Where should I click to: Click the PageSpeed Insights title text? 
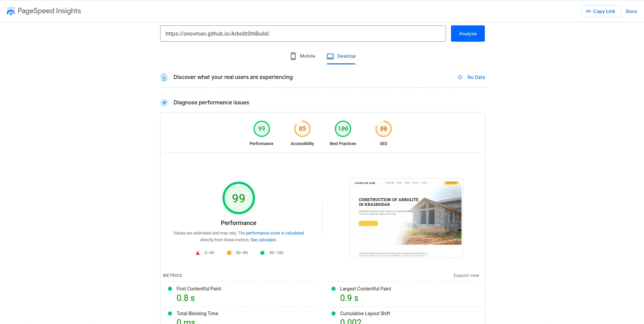pos(49,11)
